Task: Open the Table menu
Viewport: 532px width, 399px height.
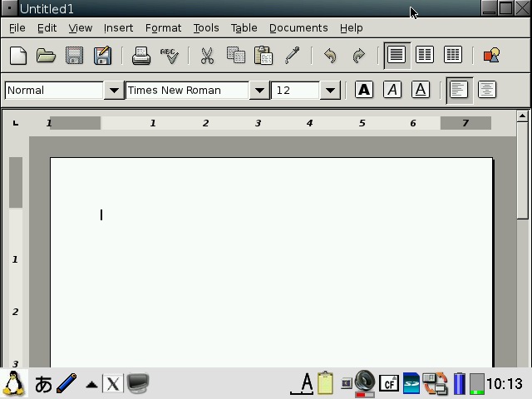Action: tap(244, 27)
